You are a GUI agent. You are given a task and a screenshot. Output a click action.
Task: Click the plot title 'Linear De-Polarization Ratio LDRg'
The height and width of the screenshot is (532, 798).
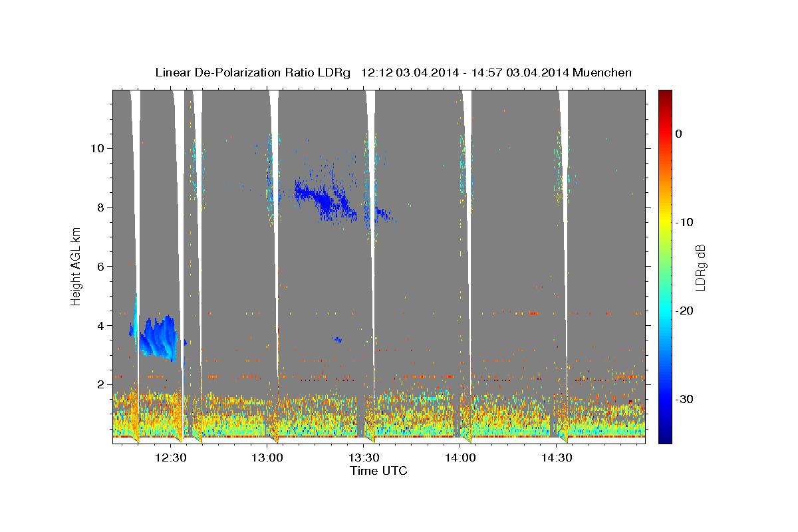pos(253,72)
